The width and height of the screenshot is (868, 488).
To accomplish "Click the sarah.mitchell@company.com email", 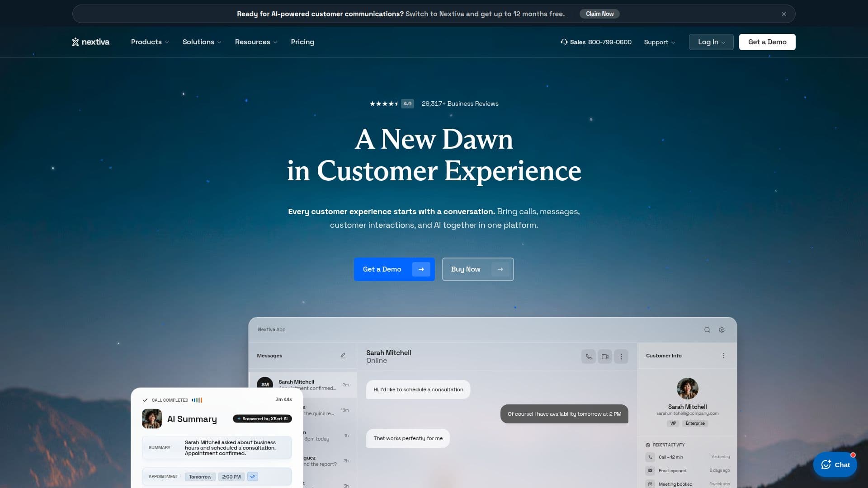I will tap(687, 413).
